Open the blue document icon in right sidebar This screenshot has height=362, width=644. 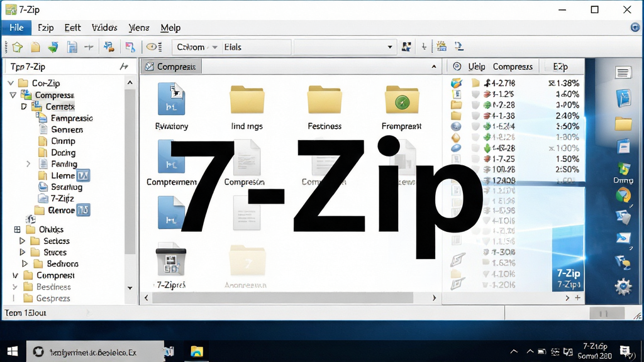(623, 99)
